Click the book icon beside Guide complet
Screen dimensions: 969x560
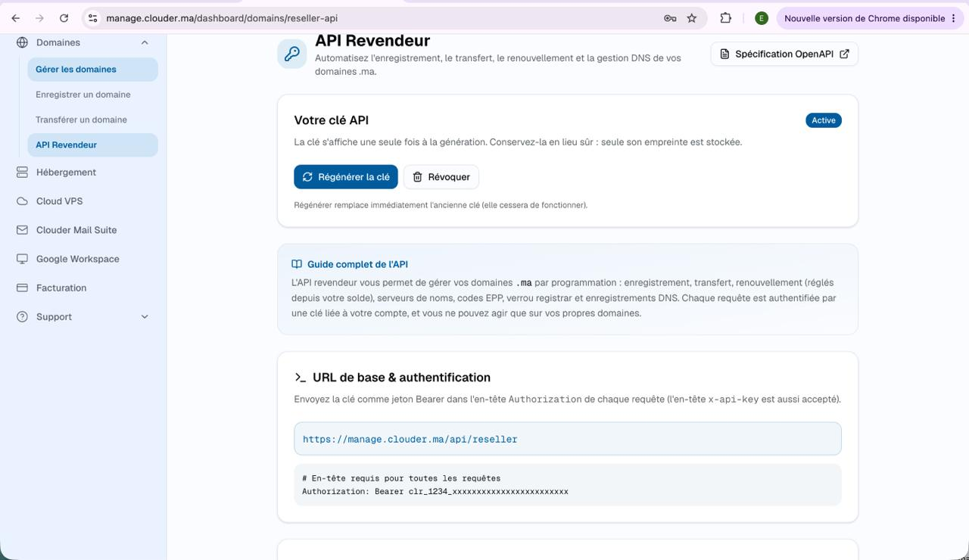[x=297, y=264]
